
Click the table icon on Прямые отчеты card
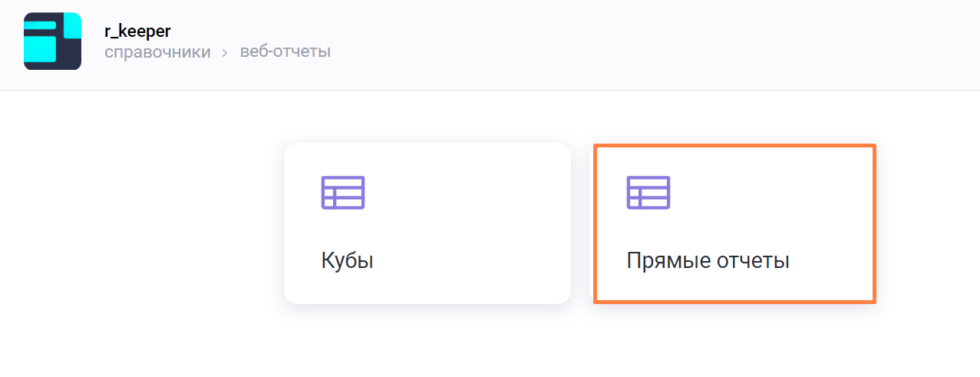[648, 193]
